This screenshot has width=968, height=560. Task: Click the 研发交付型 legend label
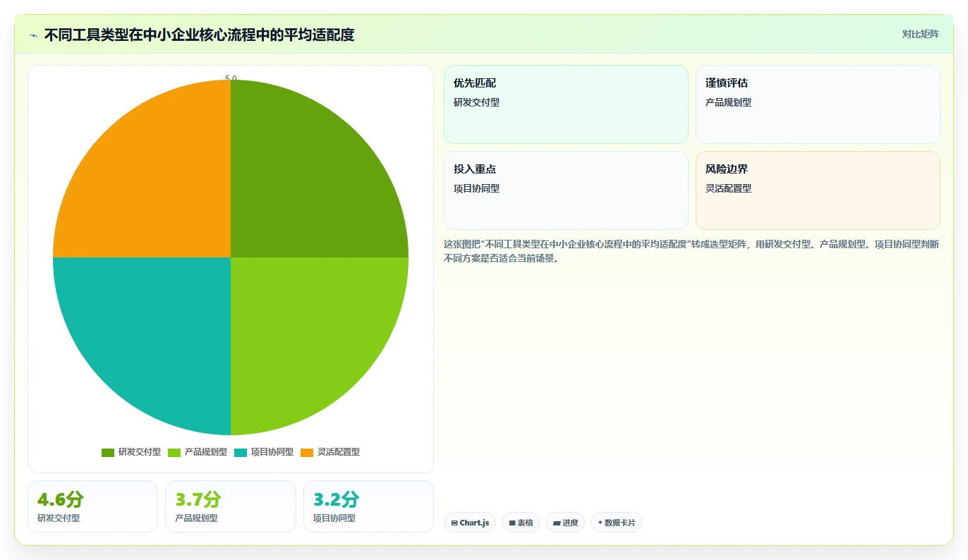[x=140, y=452]
